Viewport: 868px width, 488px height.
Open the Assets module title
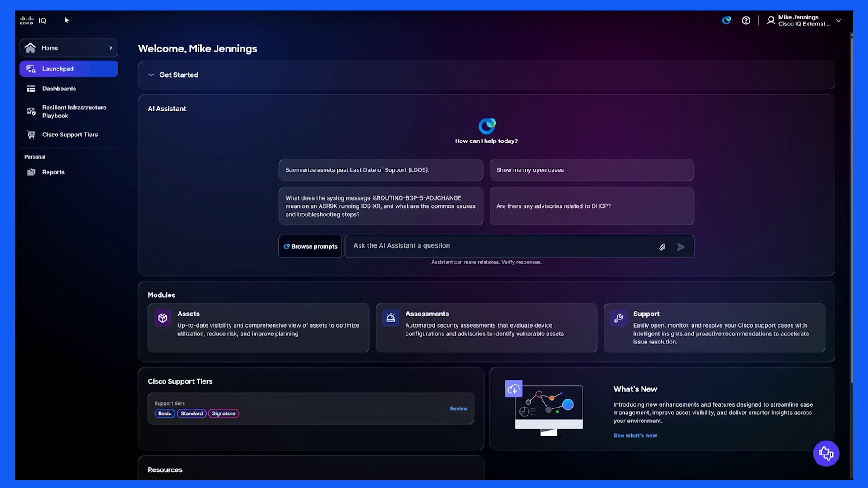pyautogui.click(x=189, y=314)
